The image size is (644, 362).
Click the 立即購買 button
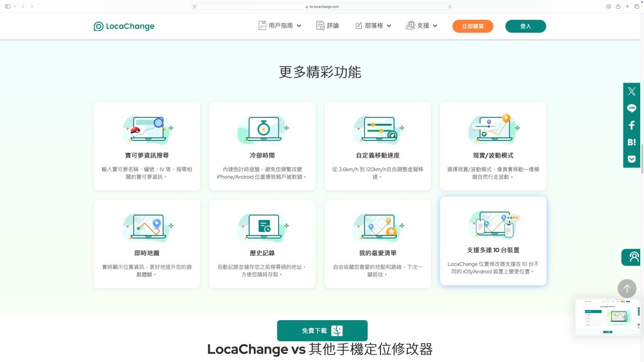[473, 26]
